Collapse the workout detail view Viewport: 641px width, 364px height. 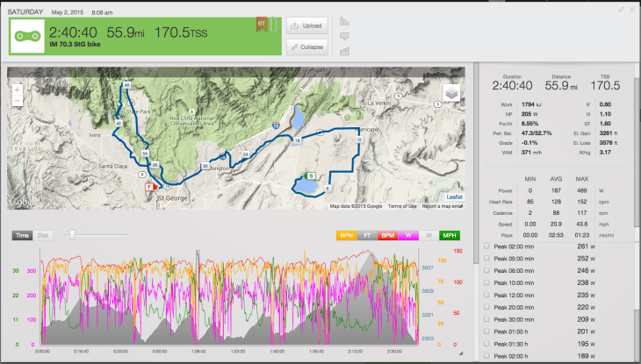[x=307, y=44]
